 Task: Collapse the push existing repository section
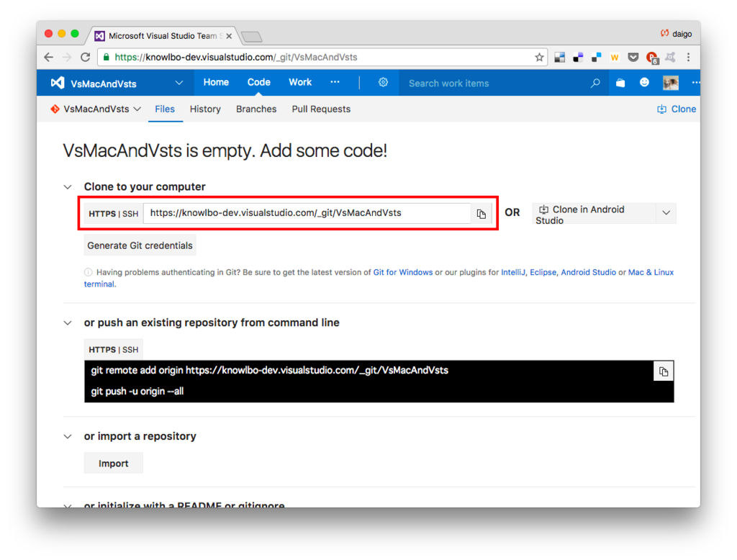(68, 322)
